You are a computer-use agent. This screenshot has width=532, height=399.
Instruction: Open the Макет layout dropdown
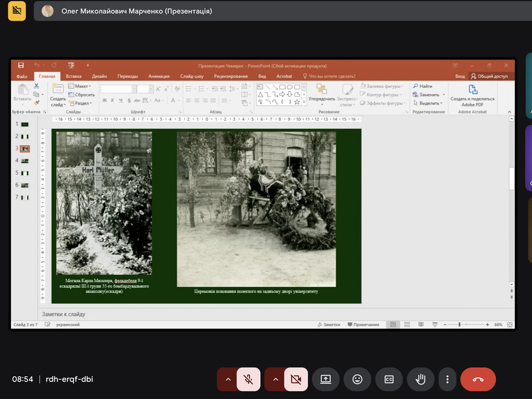click(81, 86)
